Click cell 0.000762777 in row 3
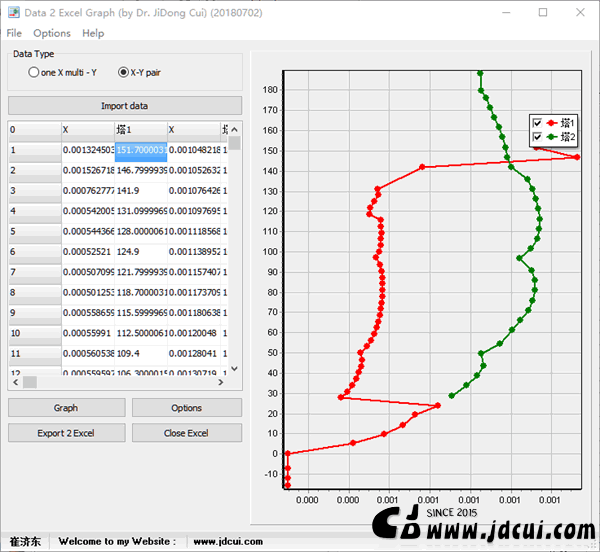The image size is (600, 552). (x=88, y=191)
